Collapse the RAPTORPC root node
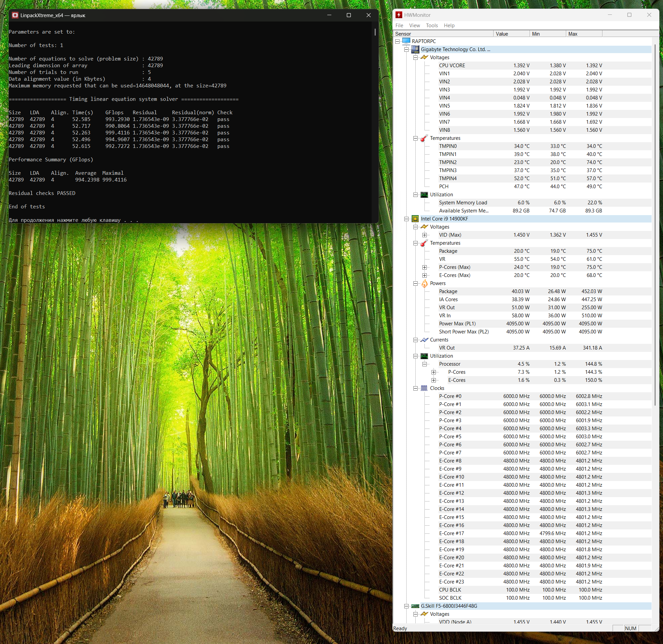663x644 pixels. point(398,41)
